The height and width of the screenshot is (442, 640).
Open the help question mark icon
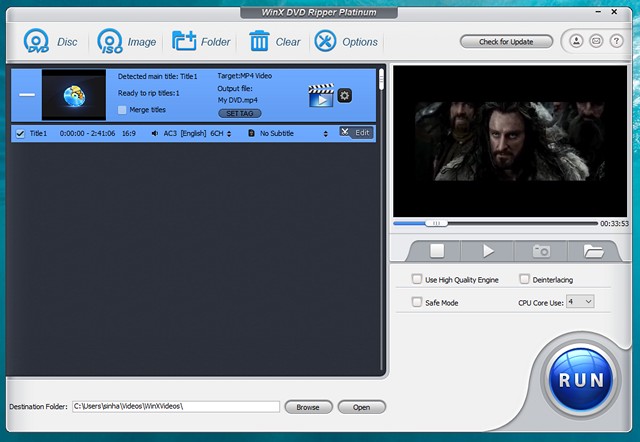616,41
